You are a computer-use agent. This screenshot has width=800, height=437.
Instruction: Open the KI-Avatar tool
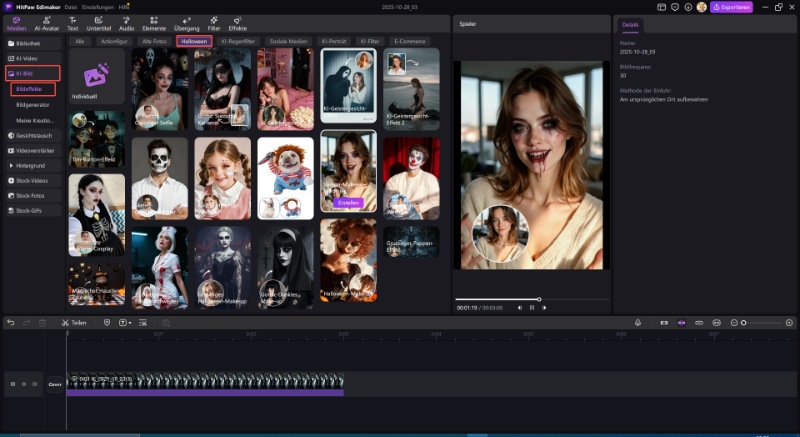pos(46,23)
